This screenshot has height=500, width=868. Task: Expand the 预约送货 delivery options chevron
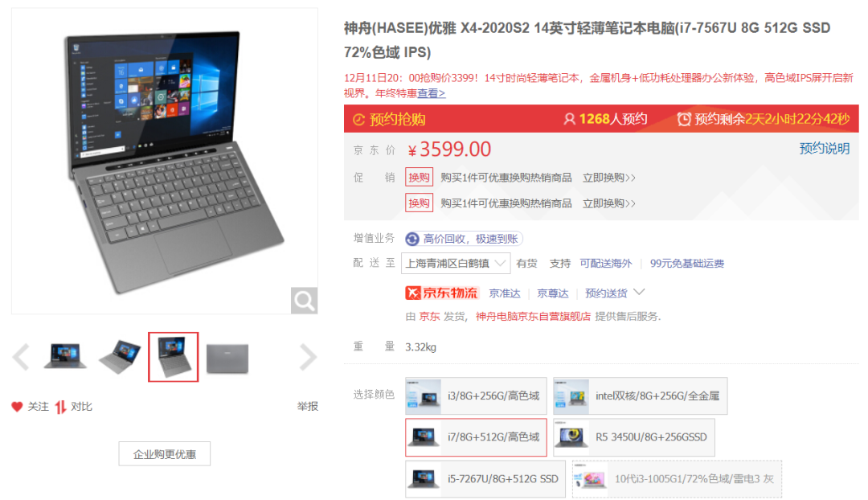pyautogui.click(x=639, y=292)
